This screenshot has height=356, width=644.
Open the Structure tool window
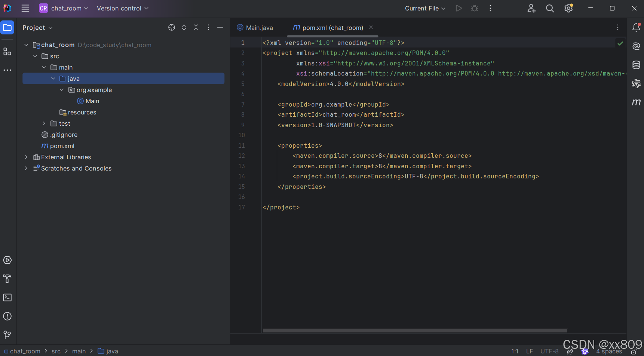point(7,51)
